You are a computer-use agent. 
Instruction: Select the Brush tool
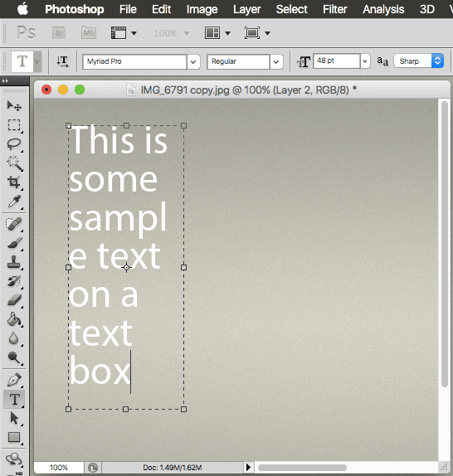pos(14,243)
